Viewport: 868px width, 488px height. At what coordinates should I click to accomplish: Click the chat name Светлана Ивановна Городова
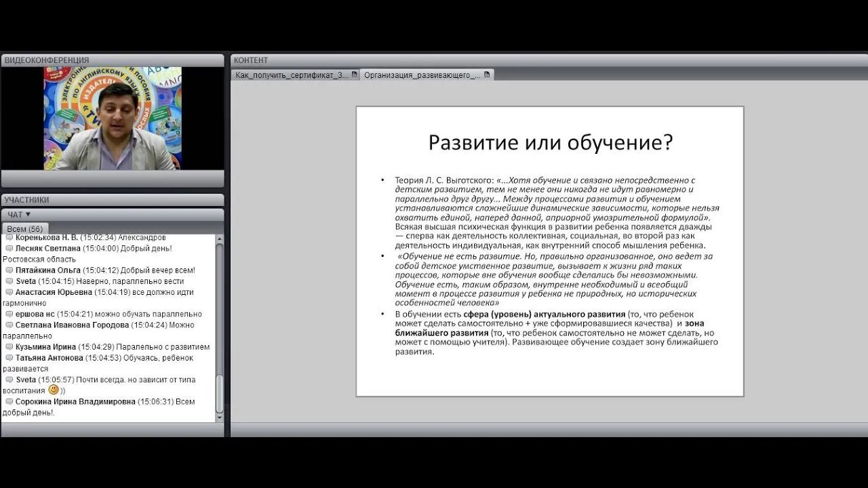pos(72,325)
